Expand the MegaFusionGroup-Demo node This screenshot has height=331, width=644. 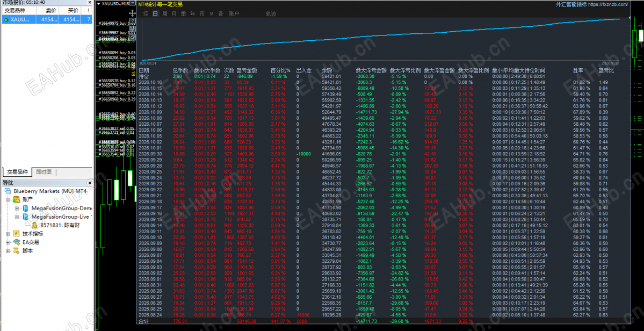17,208
